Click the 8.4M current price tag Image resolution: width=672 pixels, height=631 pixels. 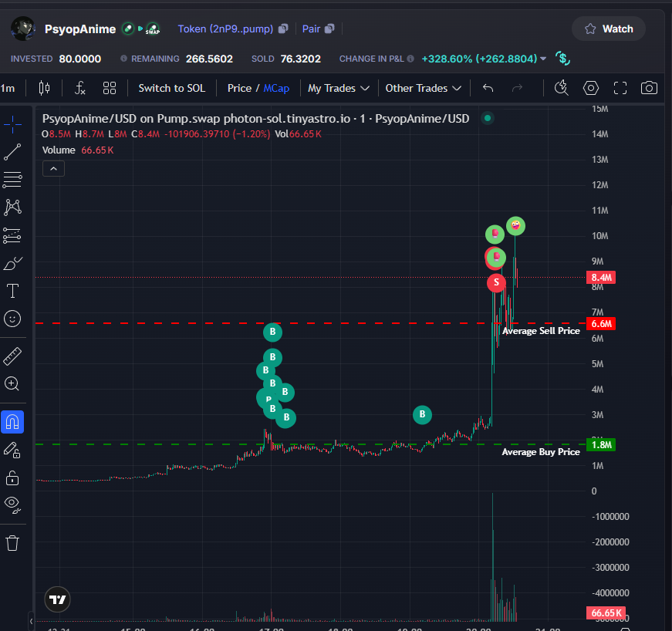click(601, 278)
